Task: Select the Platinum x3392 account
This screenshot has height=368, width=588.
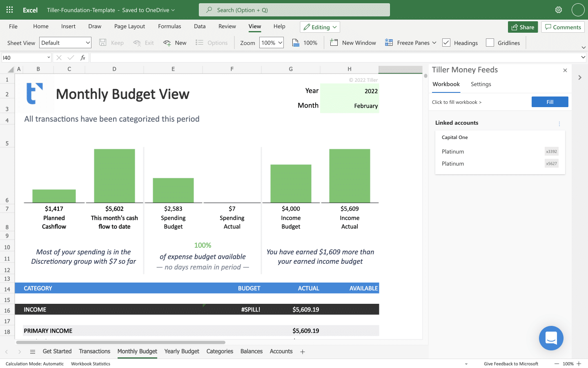Action: pos(500,151)
